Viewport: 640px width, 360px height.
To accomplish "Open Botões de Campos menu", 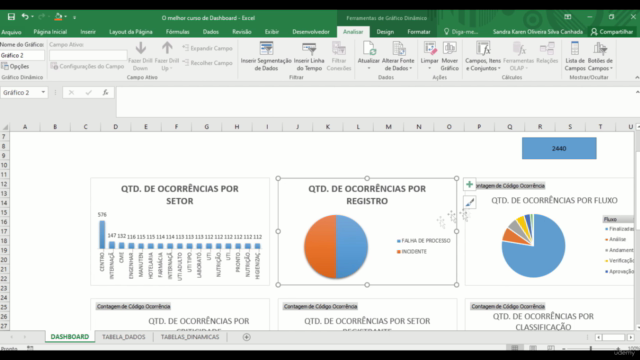I will tap(600, 56).
